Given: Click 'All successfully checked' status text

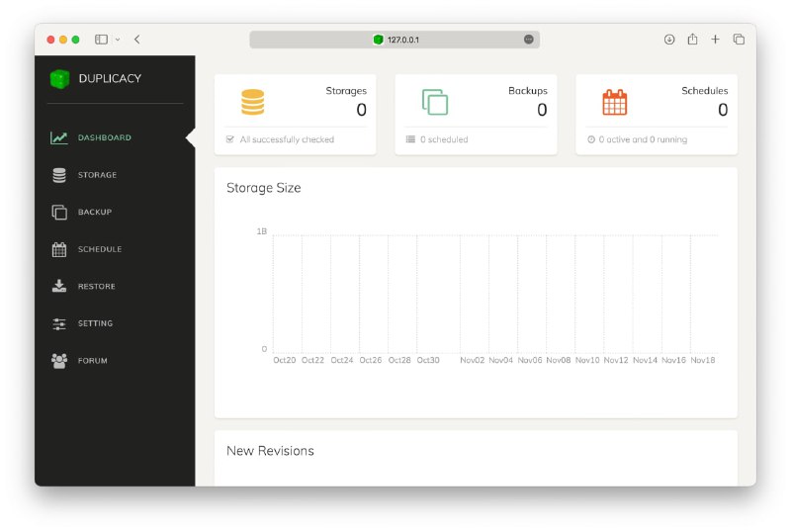Looking at the screenshot, I should tap(287, 139).
